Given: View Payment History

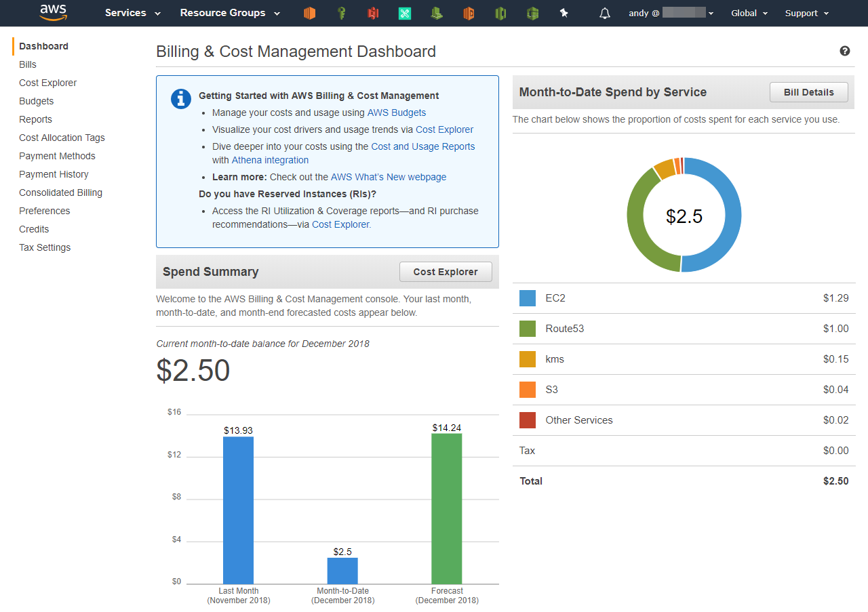Looking at the screenshot, I should click(x=54, y=174).
